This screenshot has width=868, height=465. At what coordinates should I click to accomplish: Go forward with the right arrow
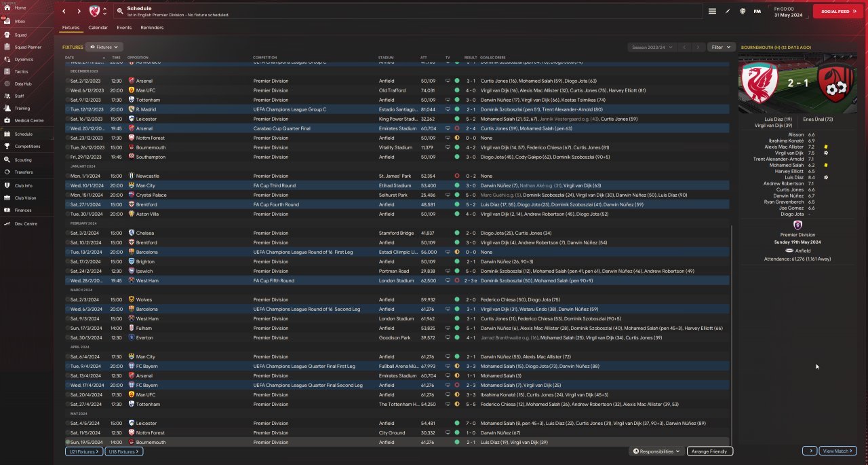(78, 12)
